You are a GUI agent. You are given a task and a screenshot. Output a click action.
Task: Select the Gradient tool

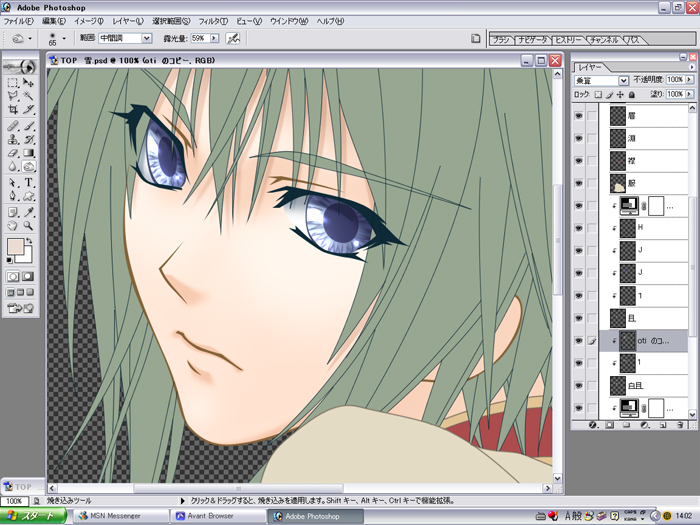[28, 153]
